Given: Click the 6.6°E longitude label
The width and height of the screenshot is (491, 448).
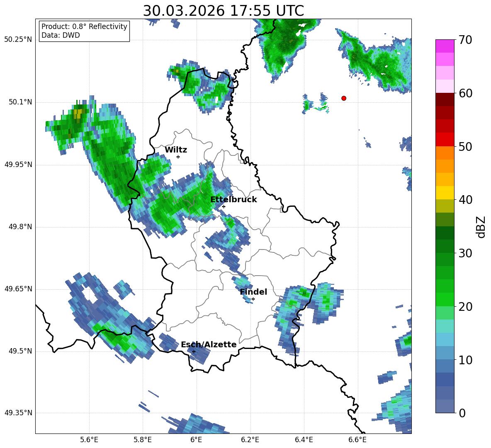Looking at the screenshot, I should click(x=357, y=440).
